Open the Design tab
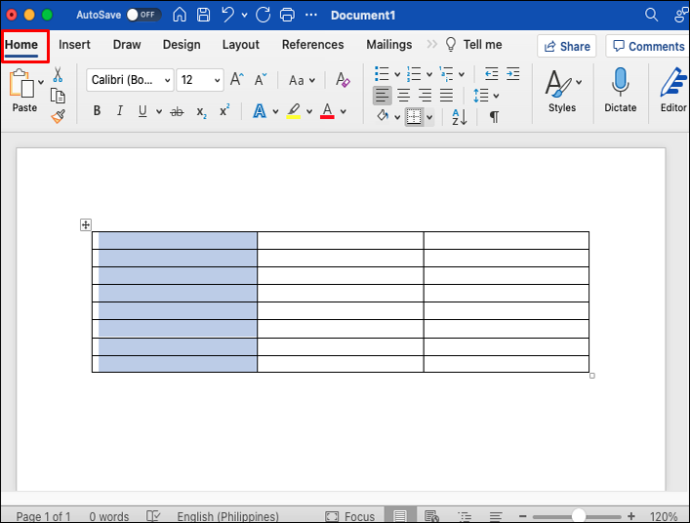Screen dimensions: 690x523 point(181,45)
